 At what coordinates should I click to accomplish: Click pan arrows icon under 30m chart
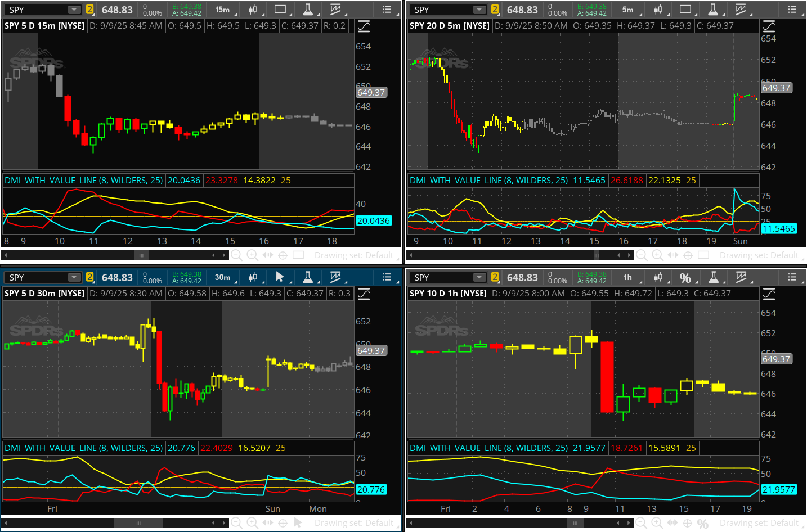(268, 523)
